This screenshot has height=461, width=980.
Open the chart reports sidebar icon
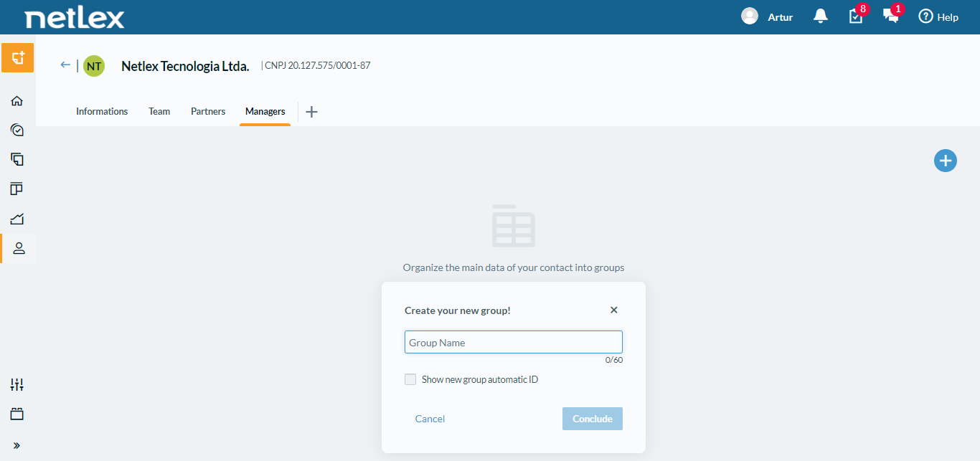[17, 219]
